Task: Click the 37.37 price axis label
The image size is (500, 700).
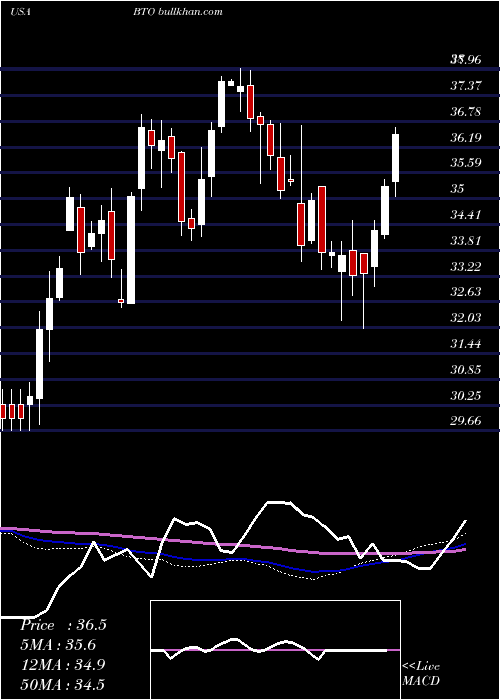Action: point(466,85)
